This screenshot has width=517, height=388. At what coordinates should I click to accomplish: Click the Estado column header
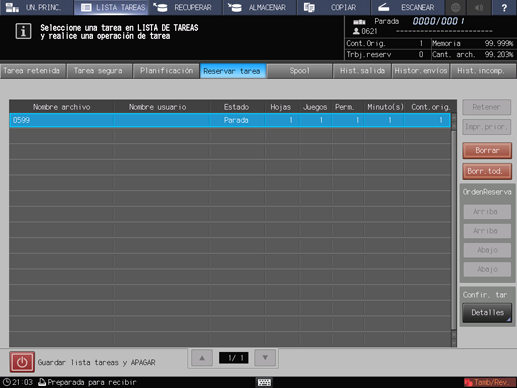pyautogui.click(x=236, y=107)
